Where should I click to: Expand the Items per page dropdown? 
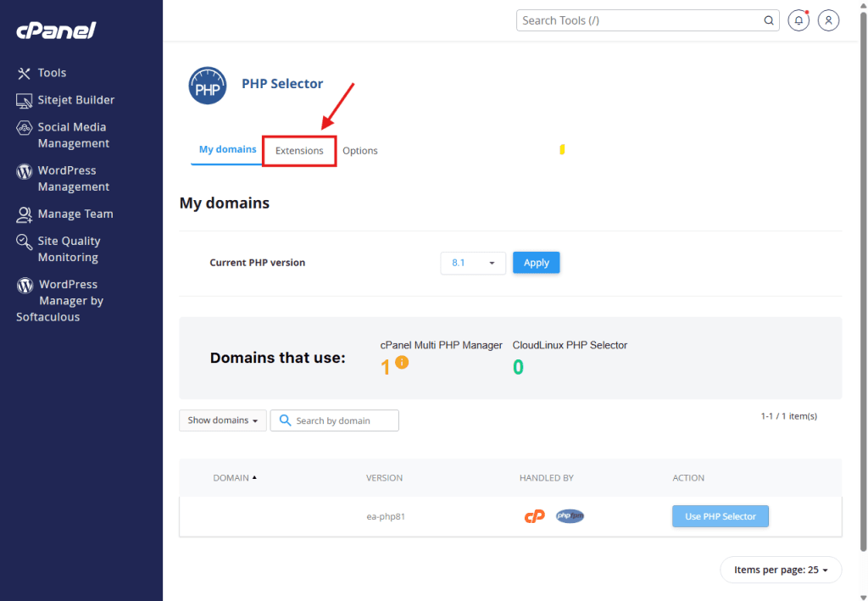click(x=781, y=570)
